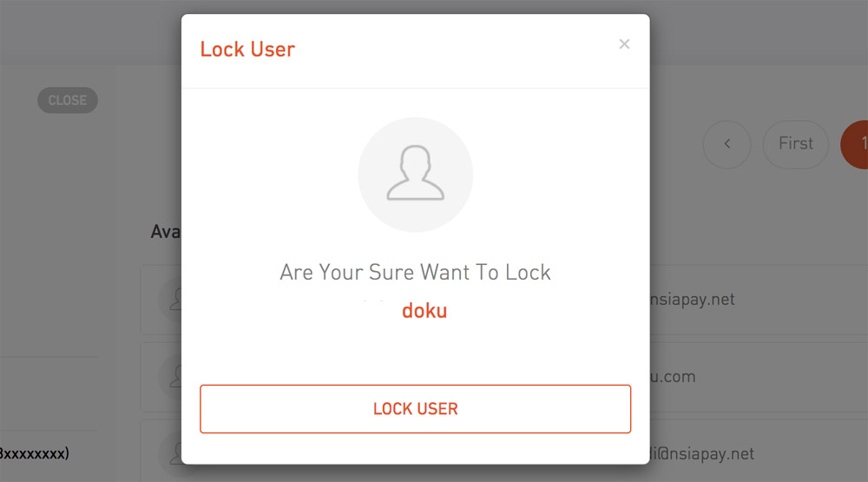Image resolution: width=868 pixels, height=482 pixels.
Task: Click the dimmed top header band of page
Action: click(x=90, y=32)
